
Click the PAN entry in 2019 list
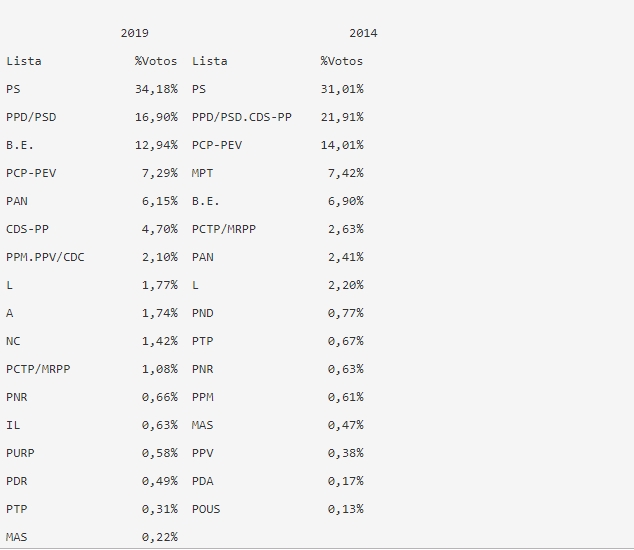[17, 201]
